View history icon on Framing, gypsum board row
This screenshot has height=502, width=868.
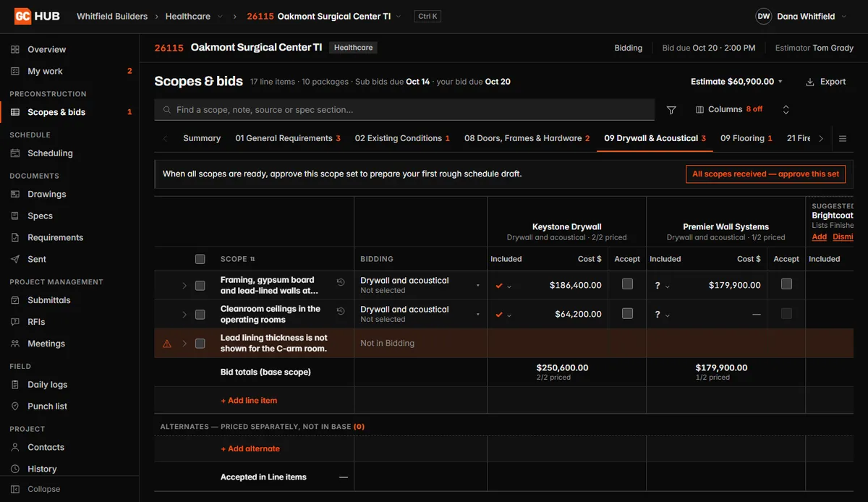[341, 281]
